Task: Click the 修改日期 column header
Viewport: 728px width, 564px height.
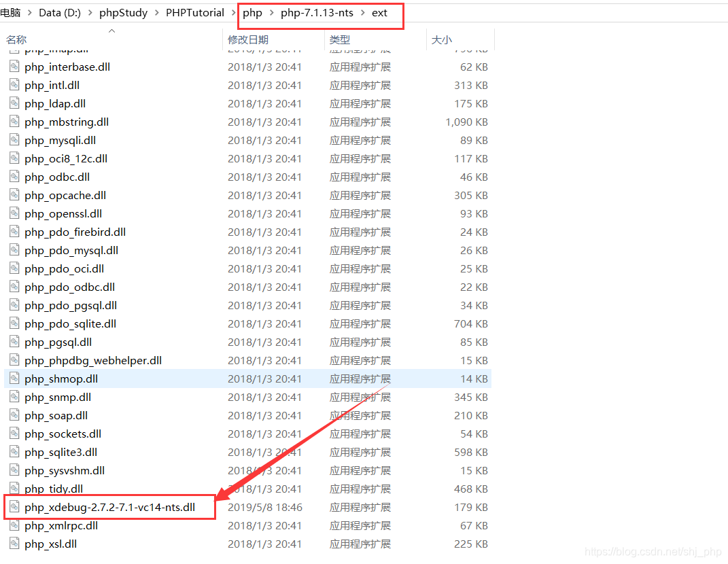Action: click(247, 39)
